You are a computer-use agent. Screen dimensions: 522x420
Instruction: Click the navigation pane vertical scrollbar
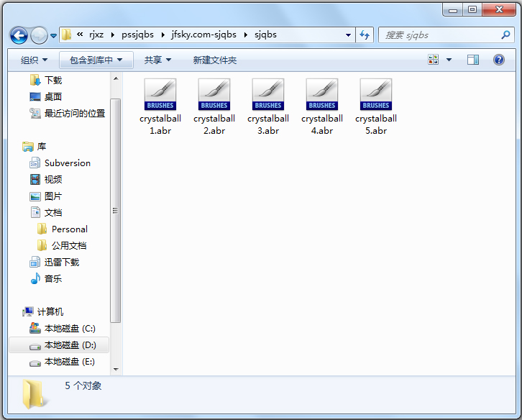(x=115, y=210)
